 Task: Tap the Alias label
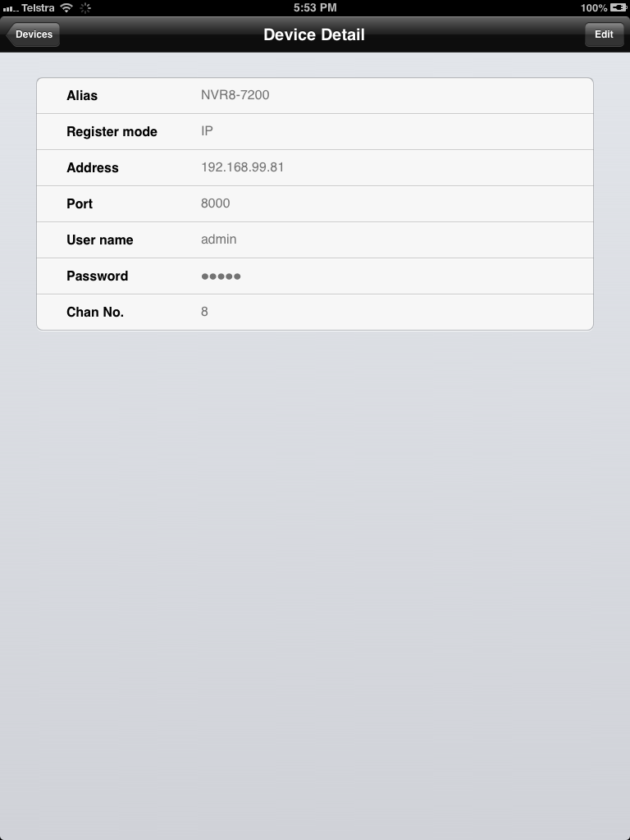click(82, 95)
